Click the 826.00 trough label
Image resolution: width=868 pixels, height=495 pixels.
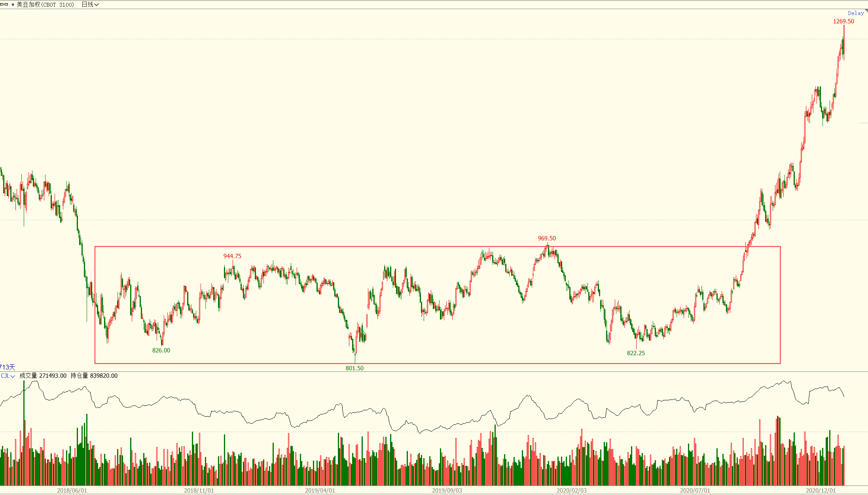tap(161, 350)
